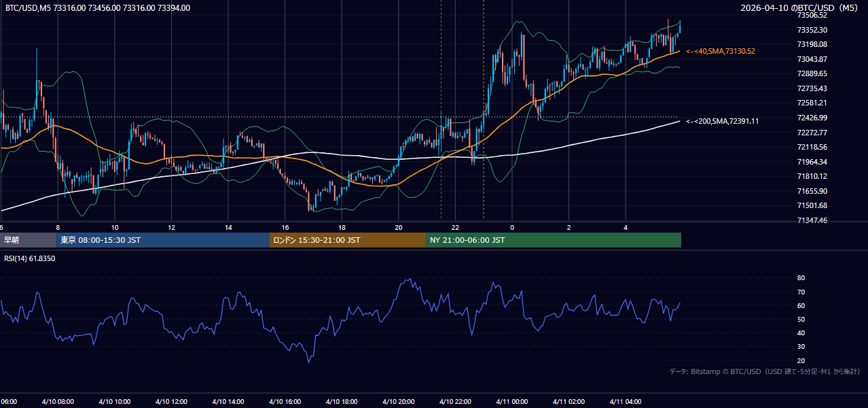Click price chart hour tick 12
The width and height of the screenshot is (868, 408).
172,228
